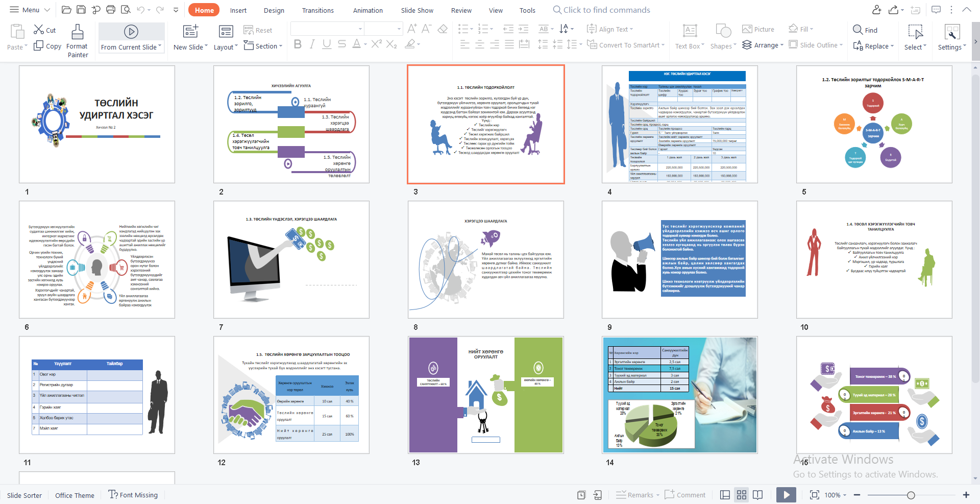This screenshot has width=980, height=504.
Task: Click the Decrease Font Size icon
Action: point(427,29)
